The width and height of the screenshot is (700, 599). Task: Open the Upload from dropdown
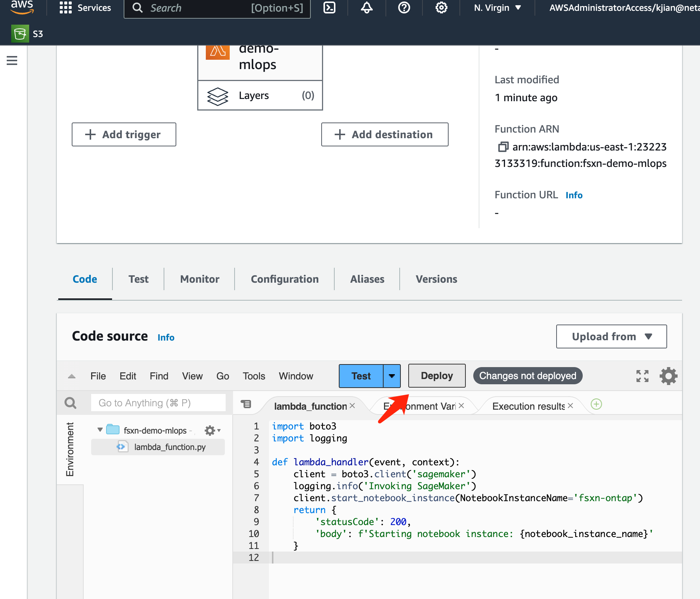pyautogui.click(x=611, y=336)
